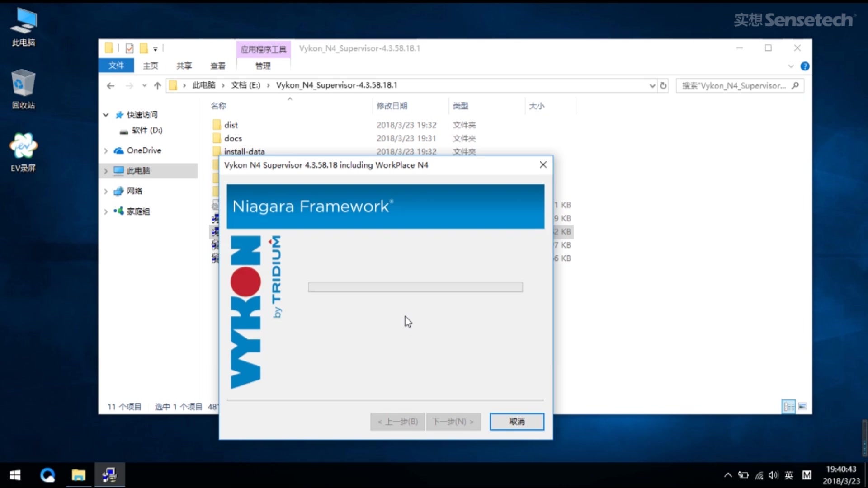Viewport: 868px width, 488px height.
Task: Select 家庭组 in navigation pane
Action: click(138, 211)
